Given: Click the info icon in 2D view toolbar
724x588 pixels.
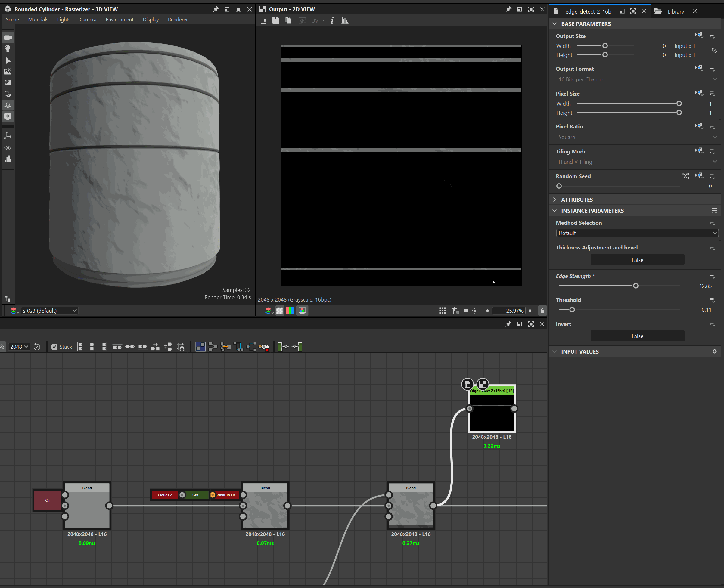Looking at the screenshot, I should pyautogui.click(x=332, y=21).
